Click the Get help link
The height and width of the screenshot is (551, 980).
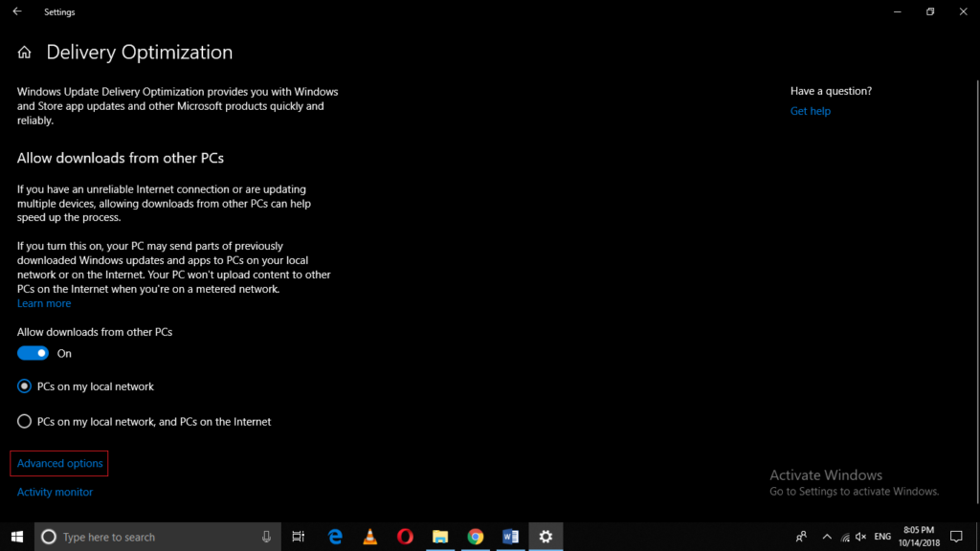coord(810,111)
